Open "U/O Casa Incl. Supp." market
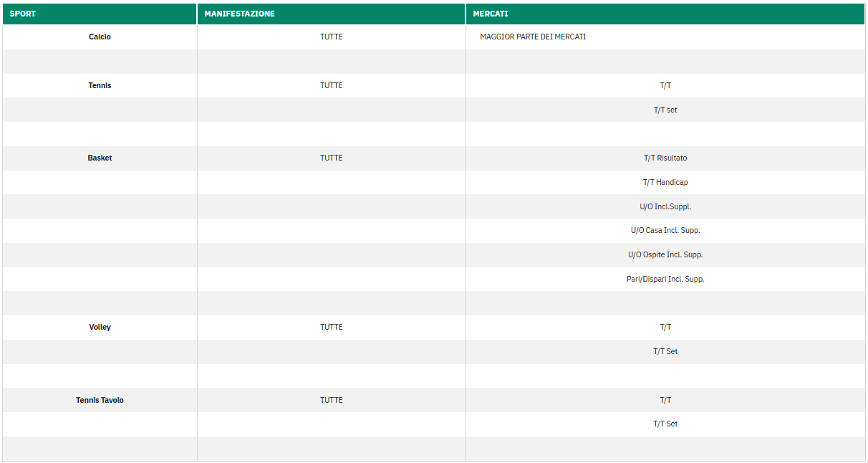868x463 pixels. tap(665, 230)
